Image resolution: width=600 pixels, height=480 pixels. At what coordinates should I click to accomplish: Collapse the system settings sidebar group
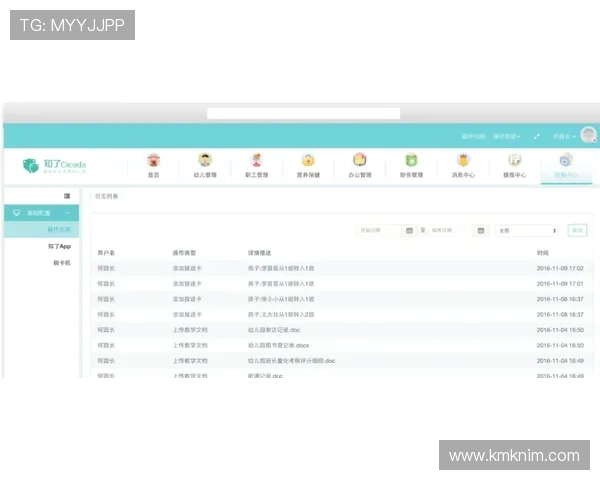click(x=41, y=213)
